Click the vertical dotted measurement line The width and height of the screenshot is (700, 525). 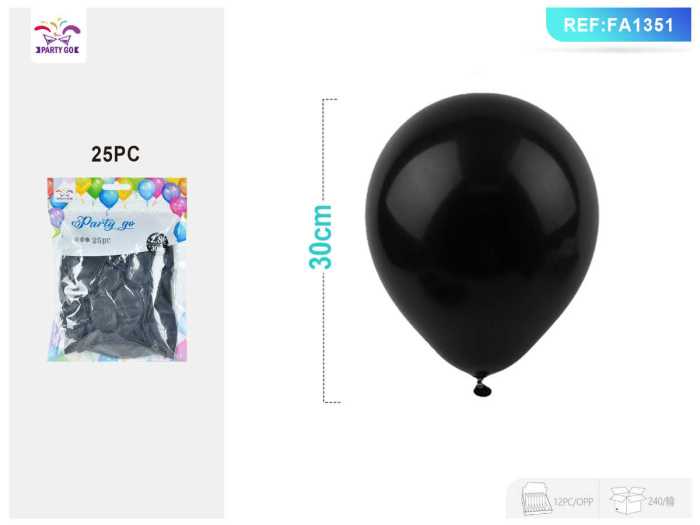(x=323, y=250)
